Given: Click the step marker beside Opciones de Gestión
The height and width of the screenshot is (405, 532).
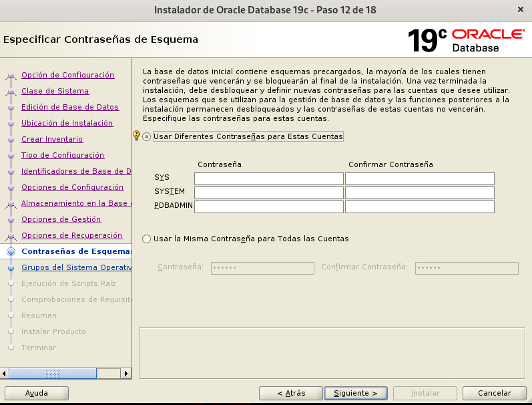Looking at the screenshot, I should (11, 220).
